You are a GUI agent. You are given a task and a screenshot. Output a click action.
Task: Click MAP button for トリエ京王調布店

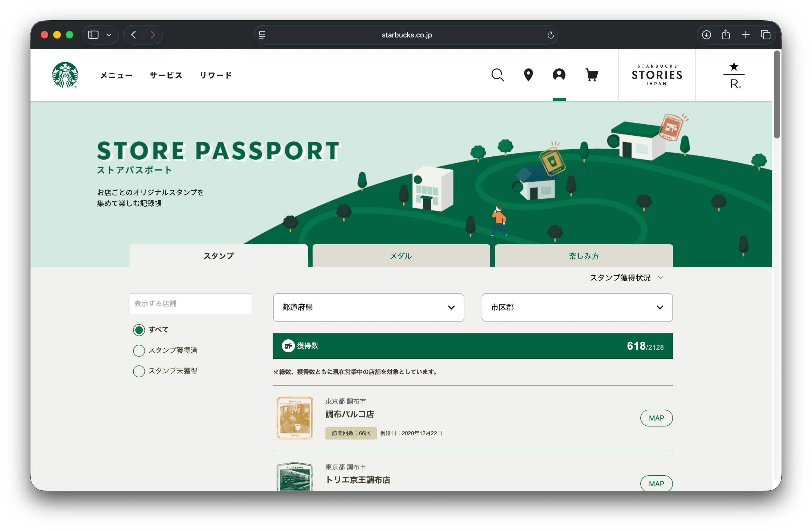[x=656, y=483]
